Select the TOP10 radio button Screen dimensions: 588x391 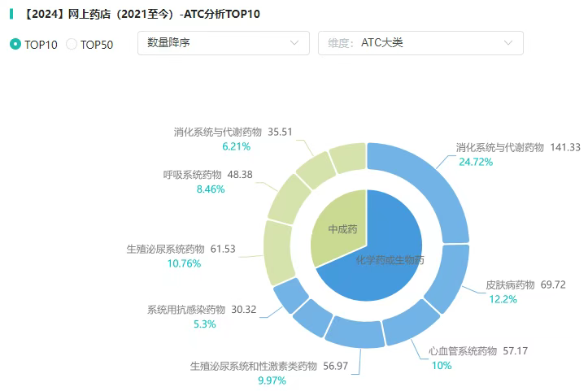pos(15,44)
